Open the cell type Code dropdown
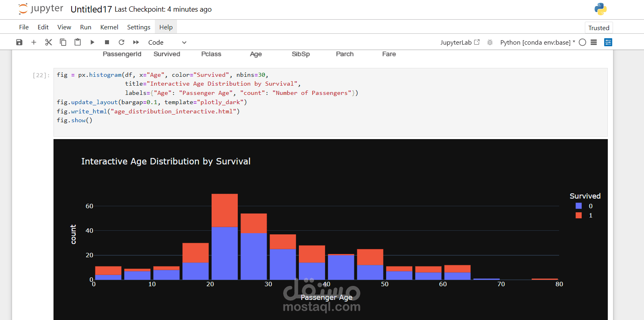The image size is (644, 320). (167, 42)
